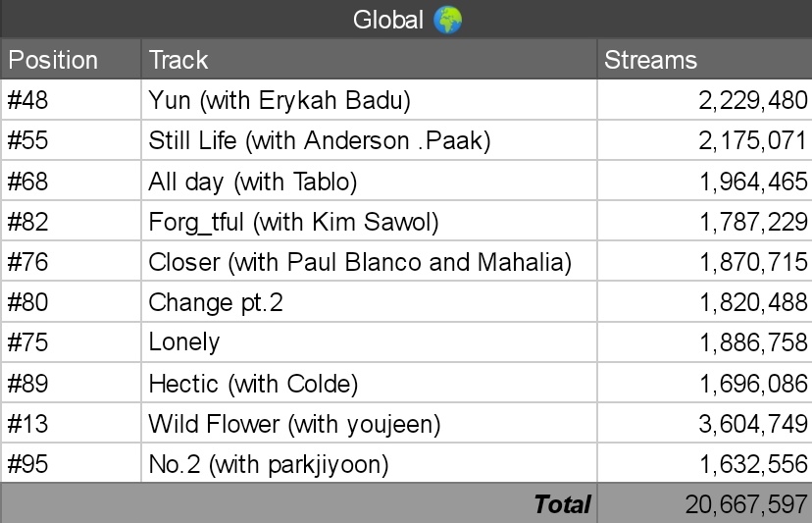Select Closer (with Paul Blanco and Mahalia)
This screenshot has width=812, height=523.
pyautogui.click(x=359, y=262)
